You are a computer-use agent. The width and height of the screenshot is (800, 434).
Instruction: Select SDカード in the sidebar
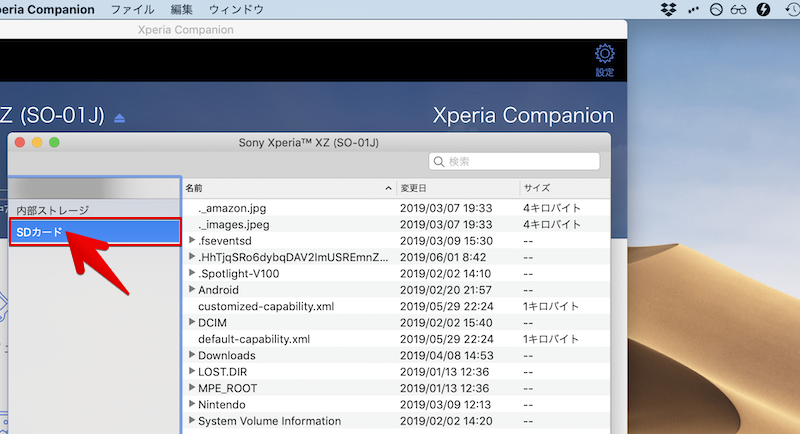40,232
